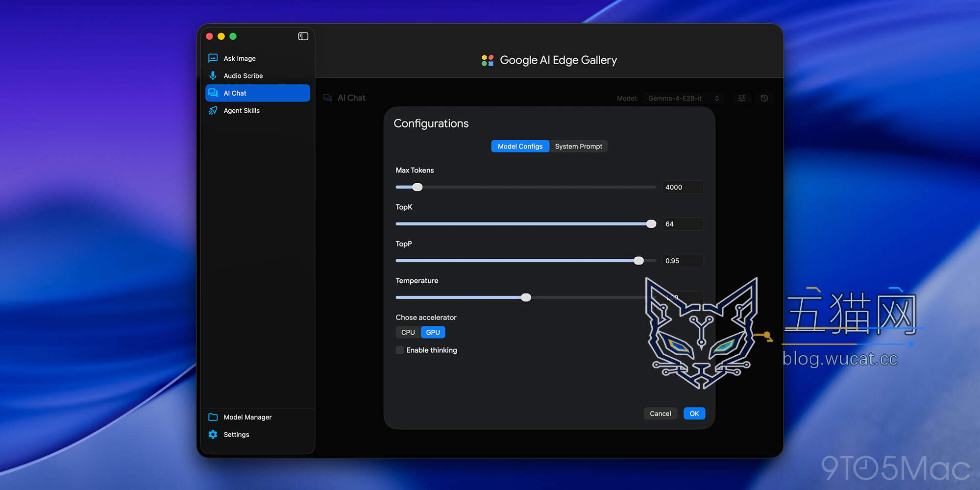The image size is (980, 490).
Task: Cancel the Configurations dialog
Action: 661,414
